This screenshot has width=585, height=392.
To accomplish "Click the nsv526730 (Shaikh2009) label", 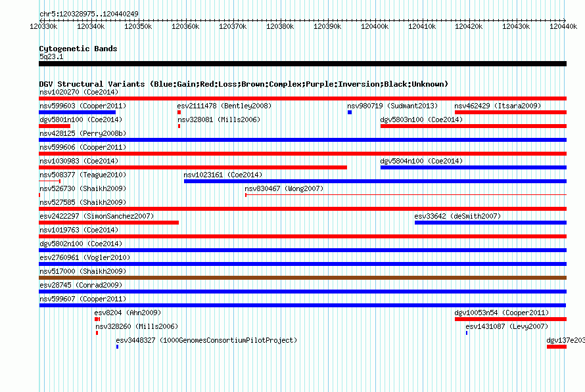I will click(x=83, y=188).
